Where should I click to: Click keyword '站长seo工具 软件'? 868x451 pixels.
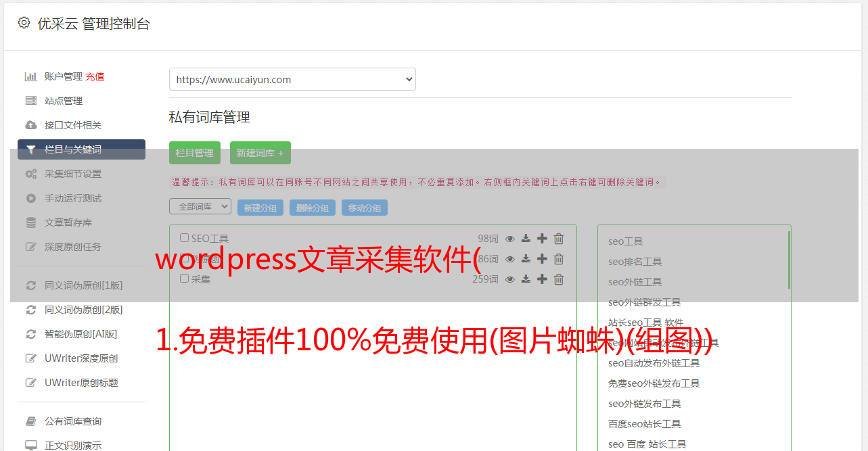click(x=645, y=323)
